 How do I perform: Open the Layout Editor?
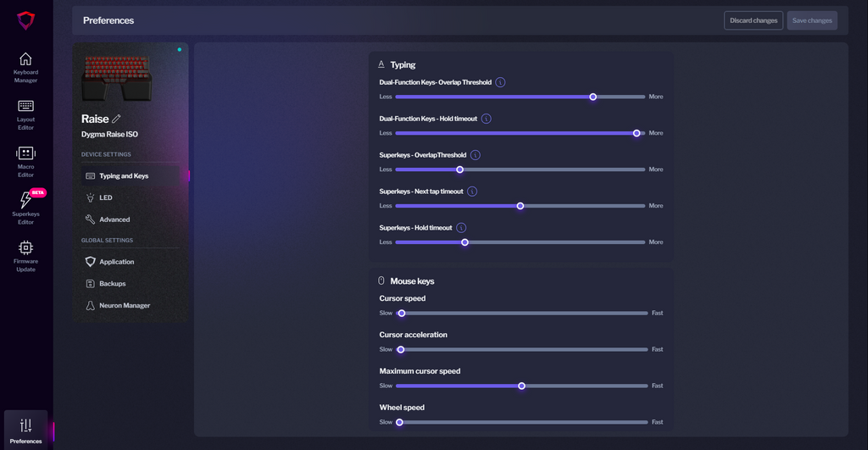point(25,114)
